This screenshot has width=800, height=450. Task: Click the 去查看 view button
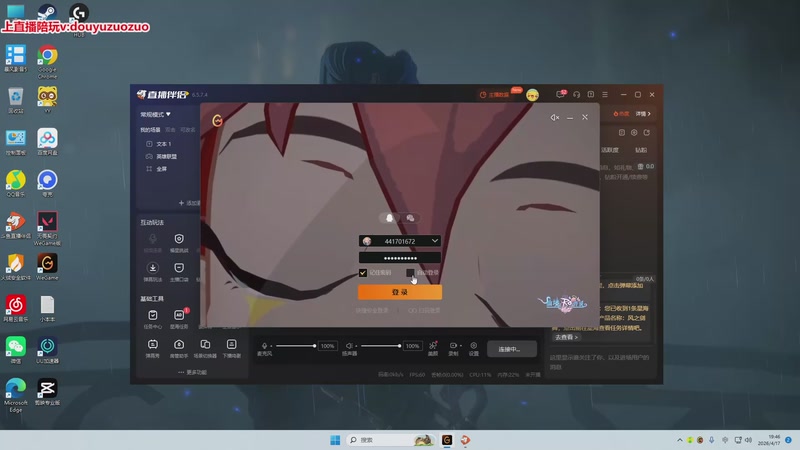(566, 337)
